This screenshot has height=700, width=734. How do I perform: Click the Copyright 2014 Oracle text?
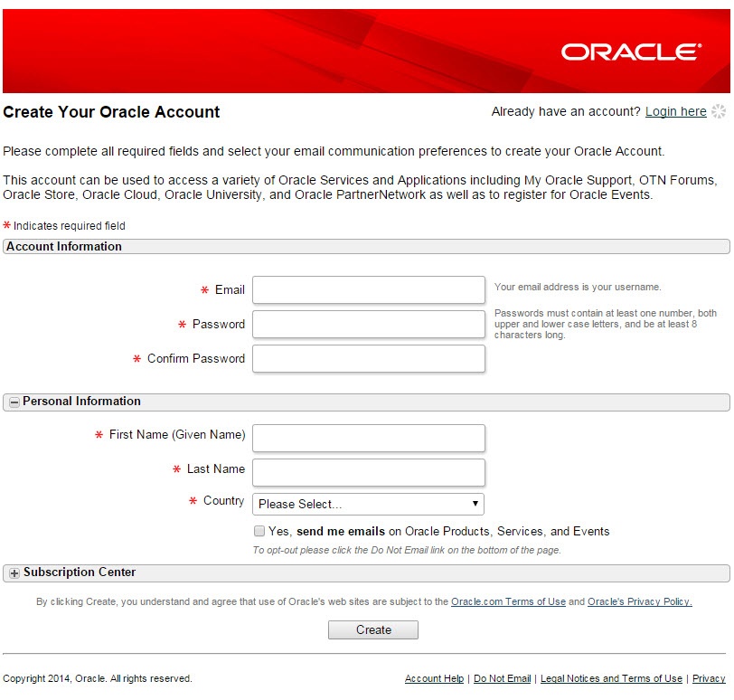(x=98, y=678)
